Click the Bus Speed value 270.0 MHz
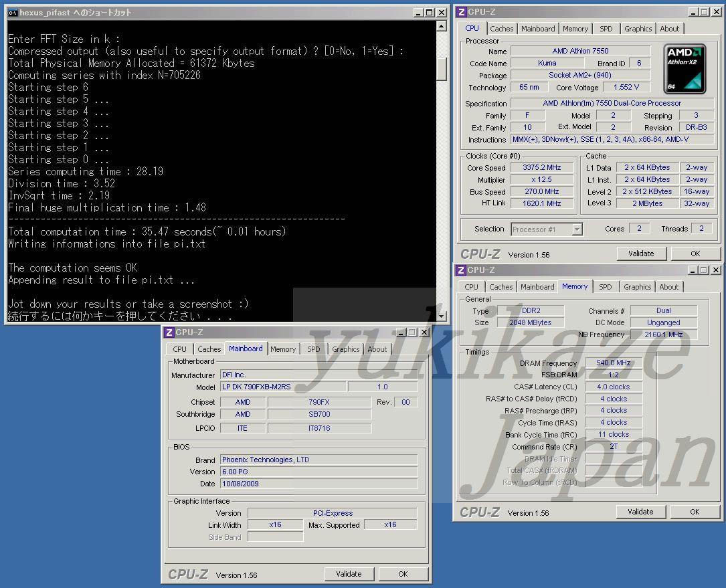726x588 pixels. [541, 192]
